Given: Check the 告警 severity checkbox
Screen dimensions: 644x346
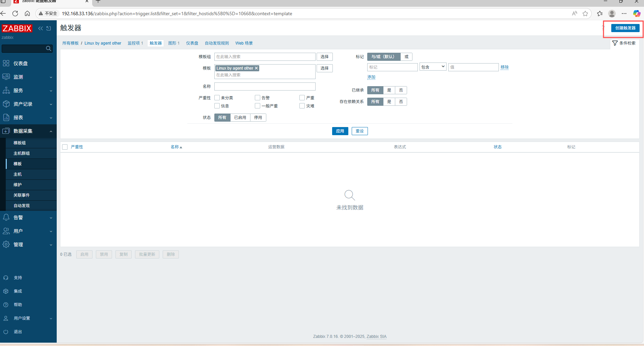Looking at the screenshot, I should [x=258, y=98].
